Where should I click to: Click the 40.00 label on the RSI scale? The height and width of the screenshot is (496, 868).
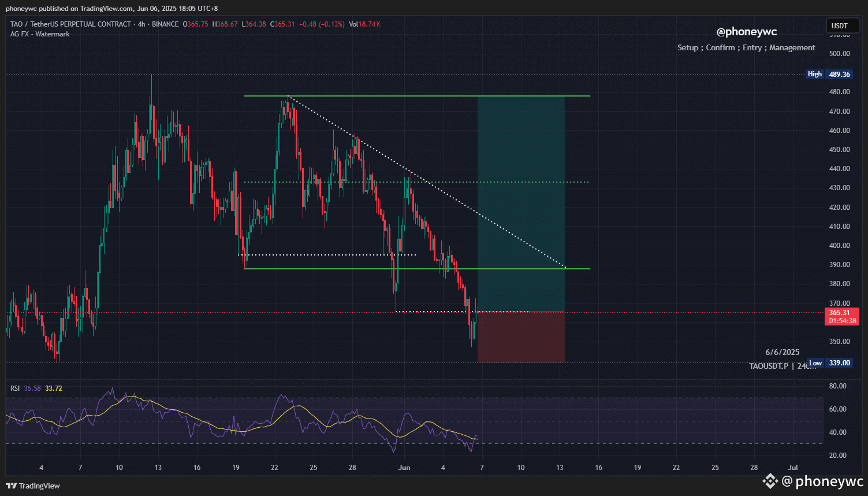[x=838, y=432]
